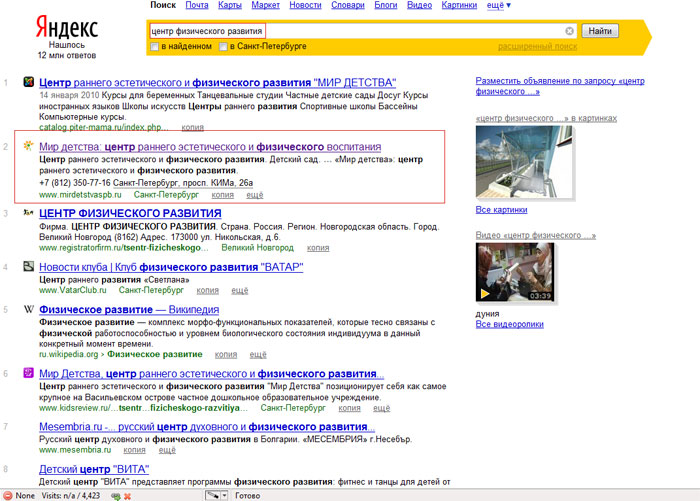The image size is (700, 501).
Task: Clear the search field with the X icon
Action: click(569, 31)
